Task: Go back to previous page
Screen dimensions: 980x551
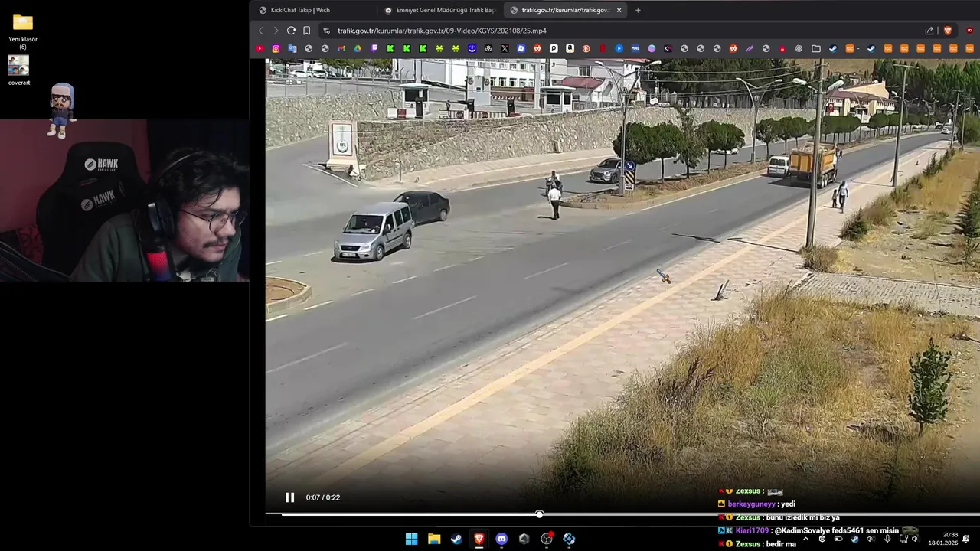Action: point(260,31)
